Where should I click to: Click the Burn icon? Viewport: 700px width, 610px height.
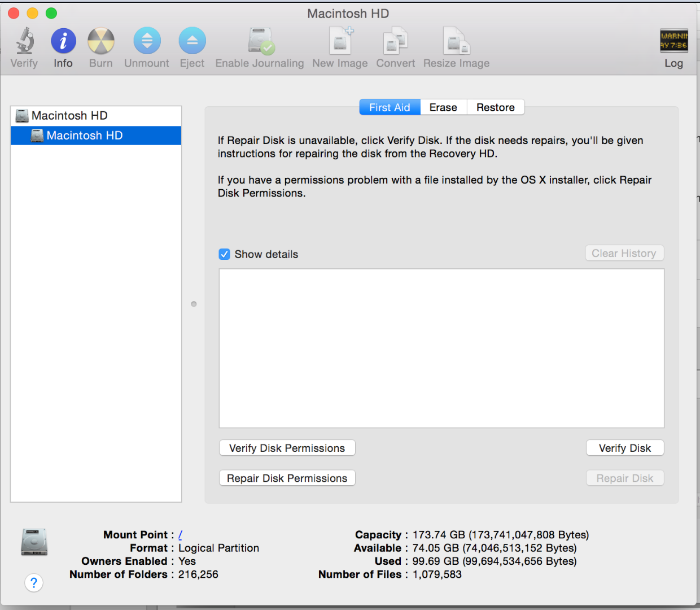point(100,45)
